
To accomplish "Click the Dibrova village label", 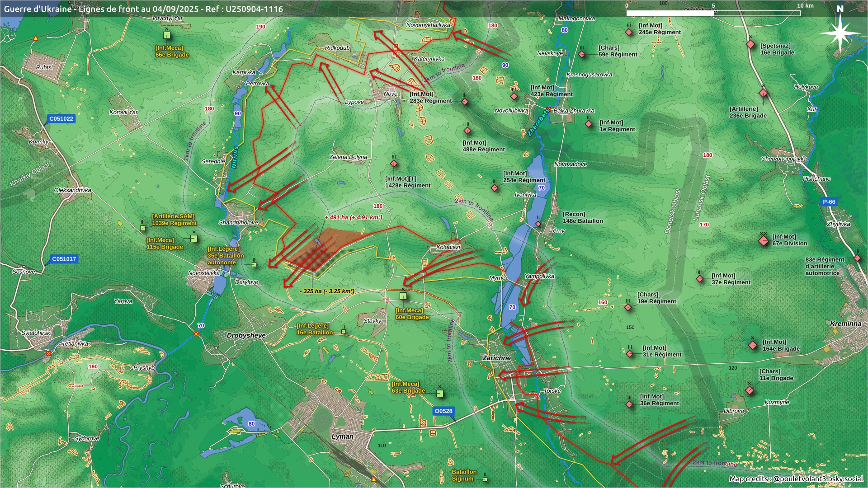I will 734,411.
